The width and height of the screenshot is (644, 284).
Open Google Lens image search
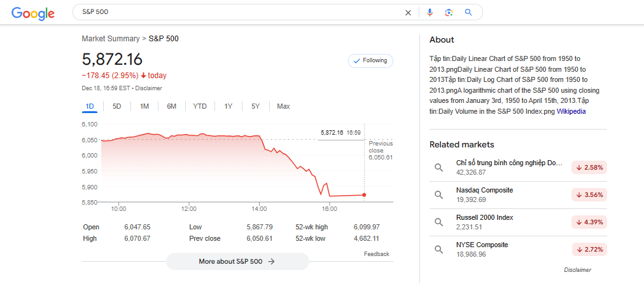(449, 13)
